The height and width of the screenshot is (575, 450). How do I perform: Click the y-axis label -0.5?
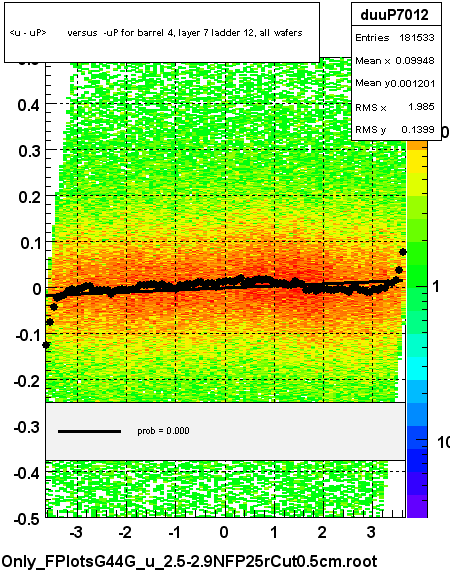pos(28,519)
